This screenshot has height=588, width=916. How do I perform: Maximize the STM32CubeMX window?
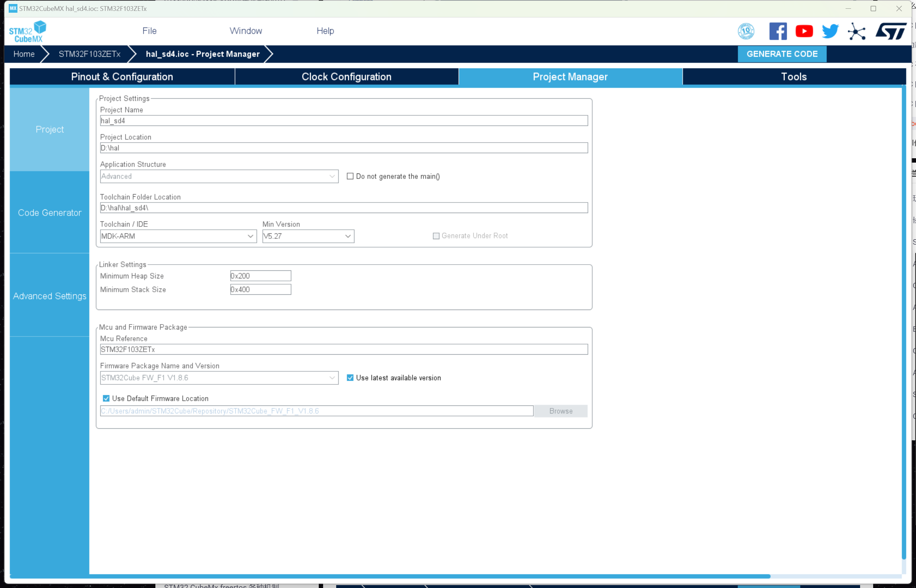pyautogui.click(x=873, y=8)
